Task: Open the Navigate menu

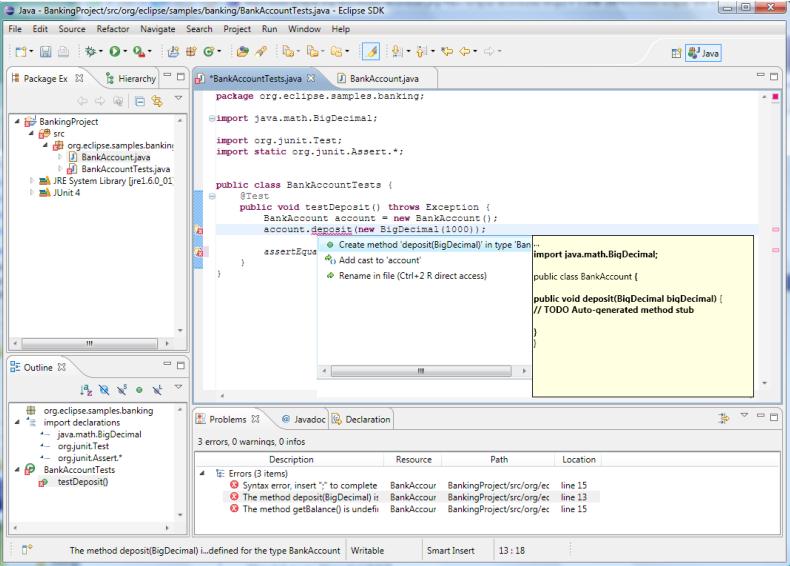Action: click(158, 29)
